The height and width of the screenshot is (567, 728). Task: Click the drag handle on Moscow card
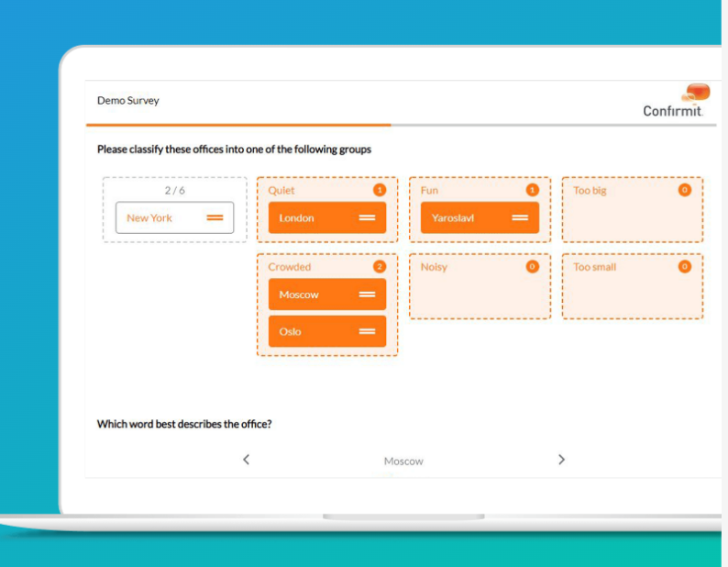367,295
